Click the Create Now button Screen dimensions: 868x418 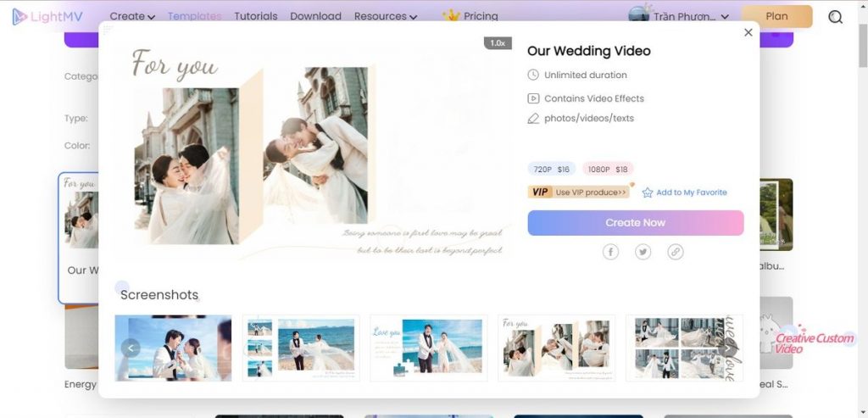636,222
